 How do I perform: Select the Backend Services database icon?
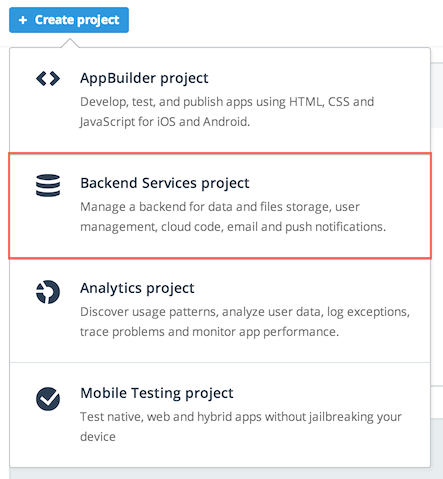[48, 185]
